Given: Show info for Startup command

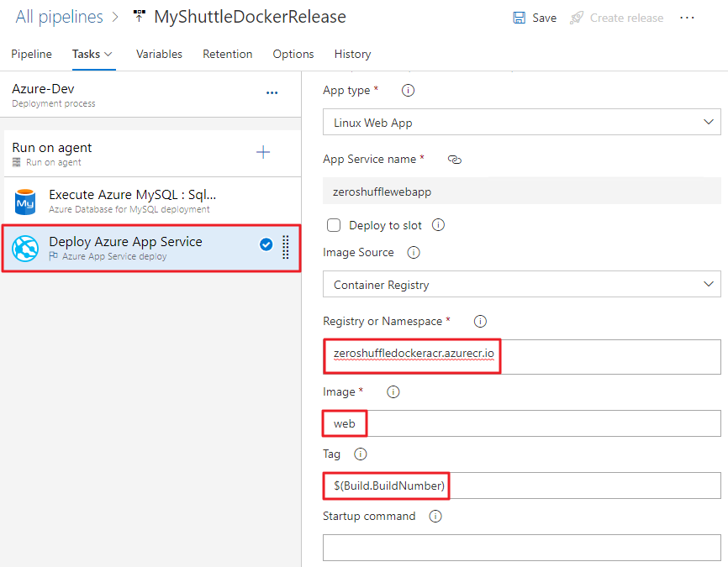Looking at the screenshot, I should point(435,516).
